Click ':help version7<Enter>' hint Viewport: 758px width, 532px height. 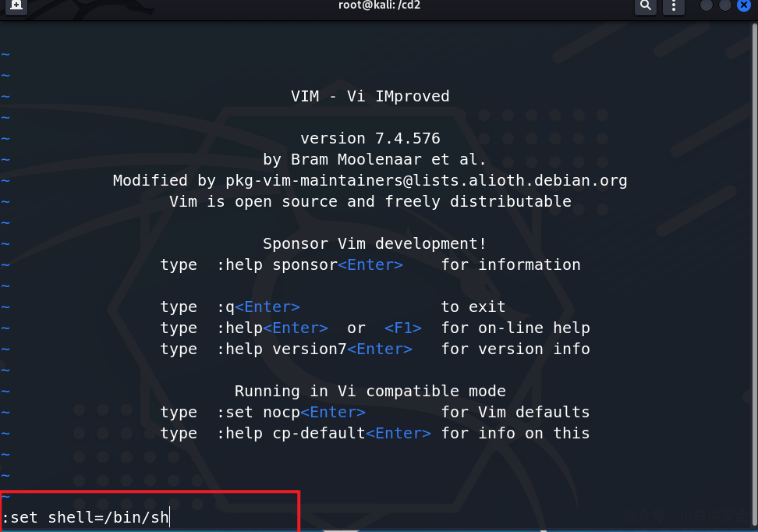314,349
